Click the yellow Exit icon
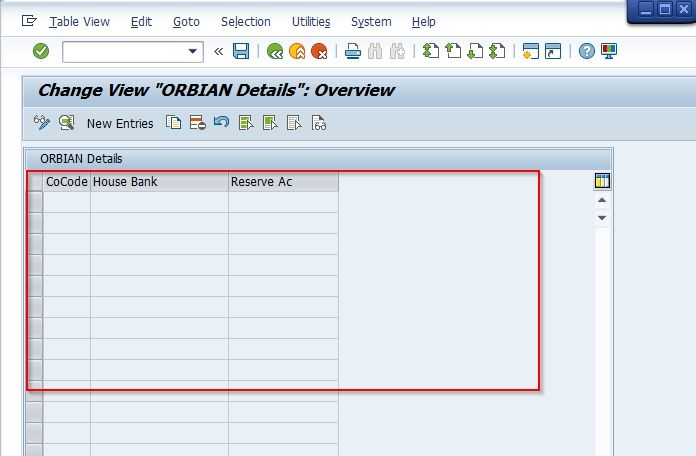This screenshot has width=696, height=456. 297,51
